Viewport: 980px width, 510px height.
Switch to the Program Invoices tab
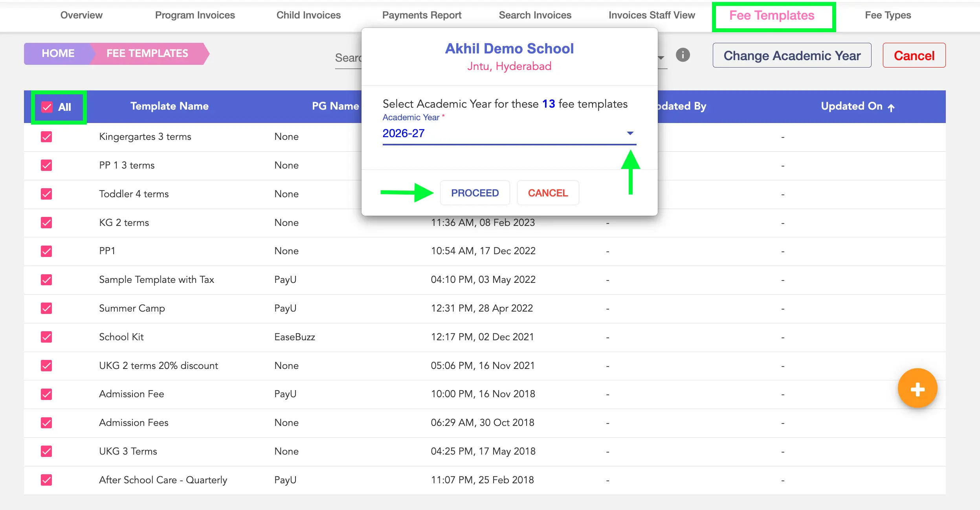click(195, 15)
